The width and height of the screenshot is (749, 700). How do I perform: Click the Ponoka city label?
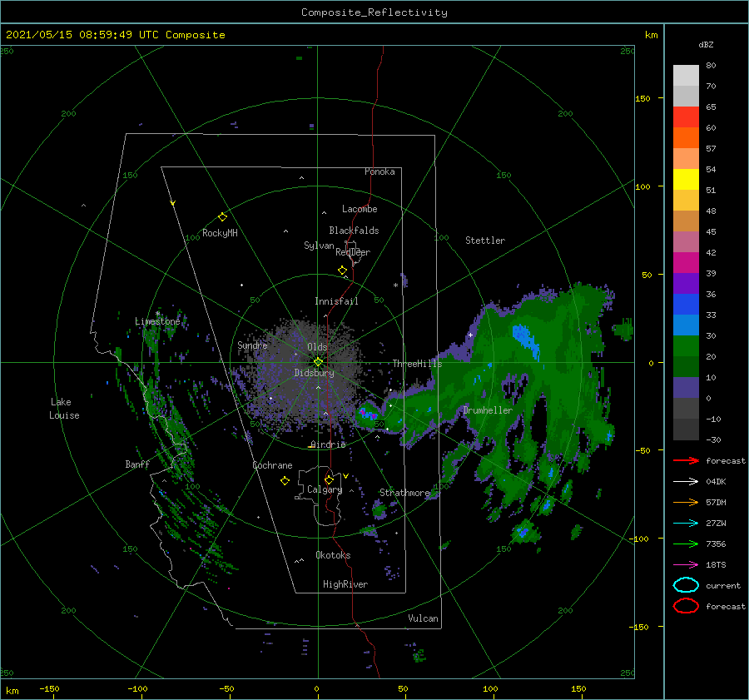tap(379, 171)
